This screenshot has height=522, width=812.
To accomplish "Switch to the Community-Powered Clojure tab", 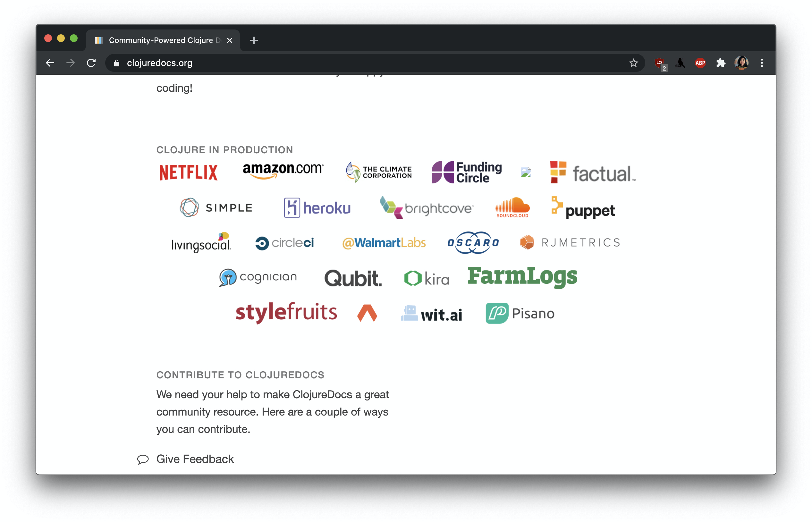I will coord(159,40).
